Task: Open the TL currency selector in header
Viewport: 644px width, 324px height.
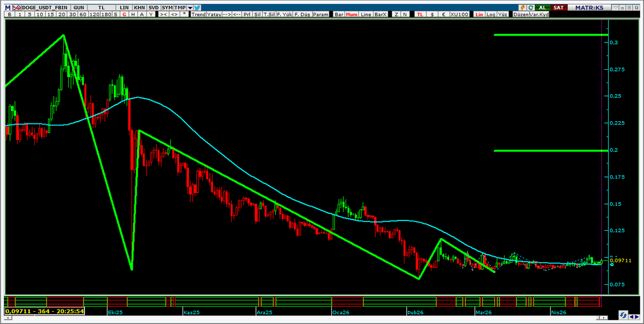Action: [x=101, y=8]
